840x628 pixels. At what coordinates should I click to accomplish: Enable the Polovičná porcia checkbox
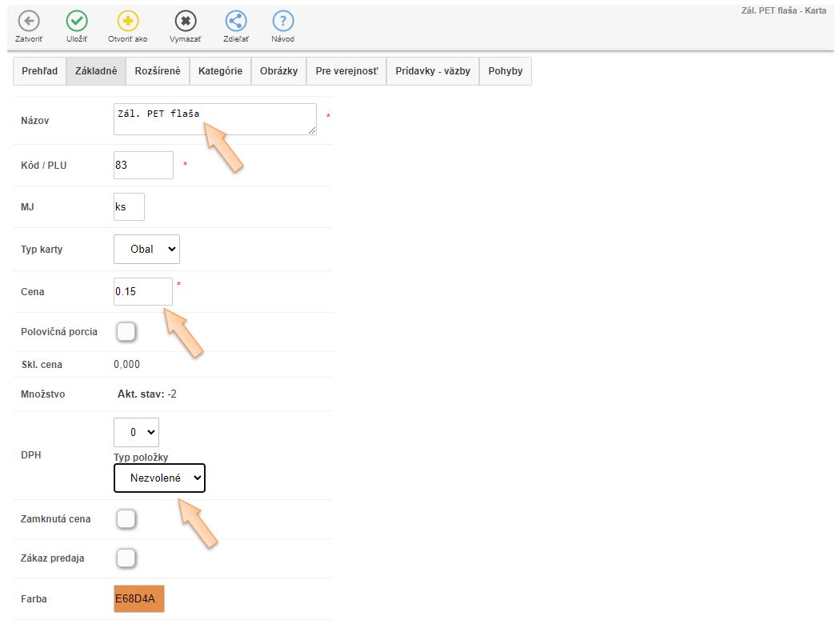(x=126, y=331)
